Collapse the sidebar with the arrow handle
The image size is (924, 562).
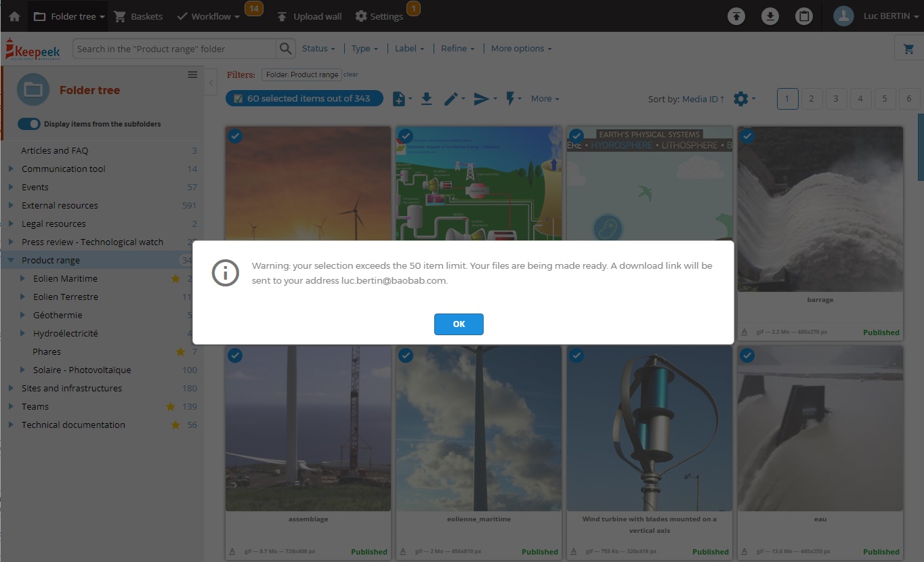coord(211,82)
